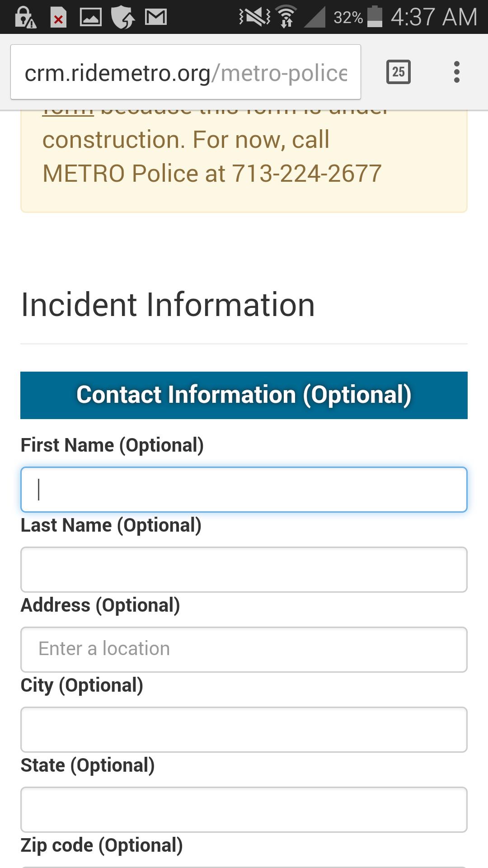The width and height of the screenshot is (488, 868).
Task: Open the tab switcher showing 25 tabs
Action: 399,71
